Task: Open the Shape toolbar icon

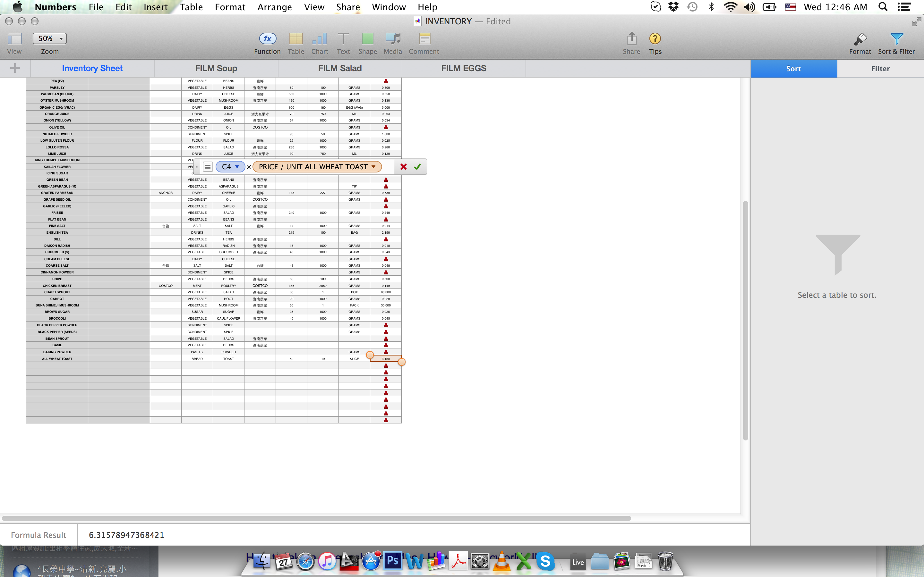Action: pyautogui.click(x=367, y=38)
